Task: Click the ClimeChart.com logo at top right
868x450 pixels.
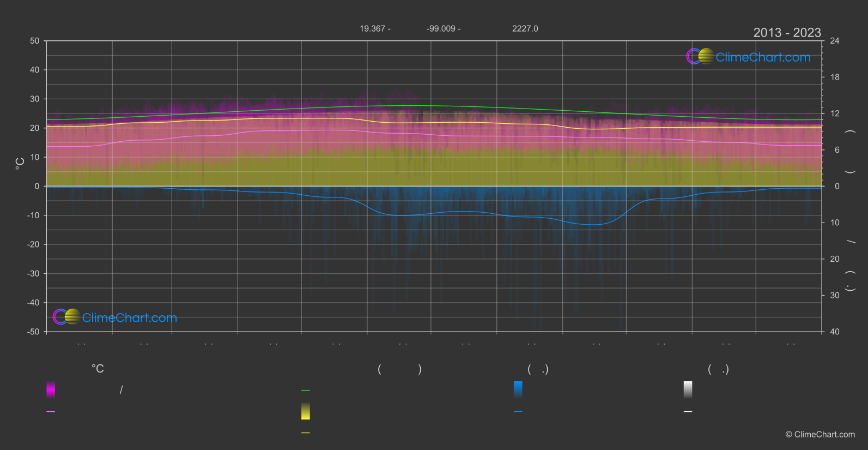Action: click(x=749, y=57)
